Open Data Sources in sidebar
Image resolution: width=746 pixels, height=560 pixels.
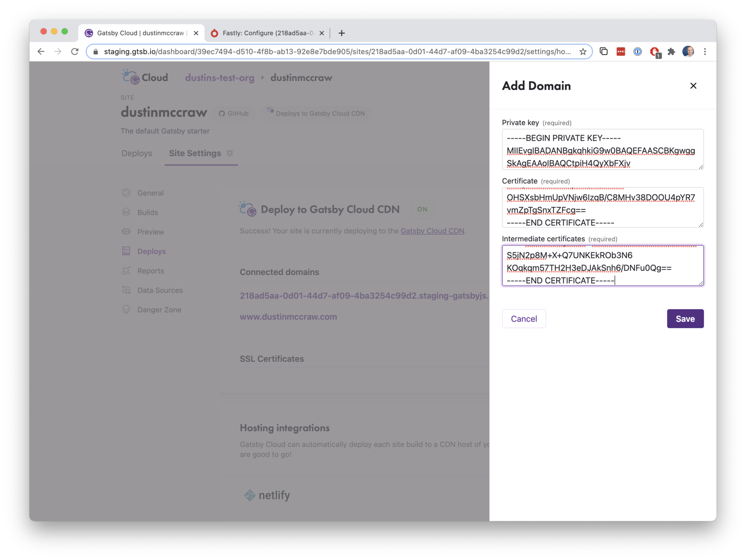(x=160, y=290)
